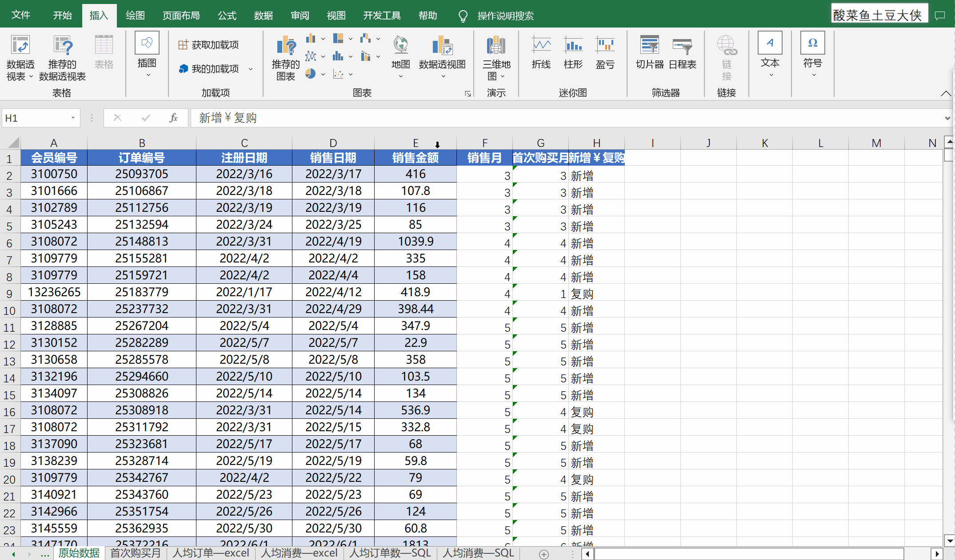The image size is (955, 560).
Task: Switch to the Data ribbon tab
Action: coord(263,16)
